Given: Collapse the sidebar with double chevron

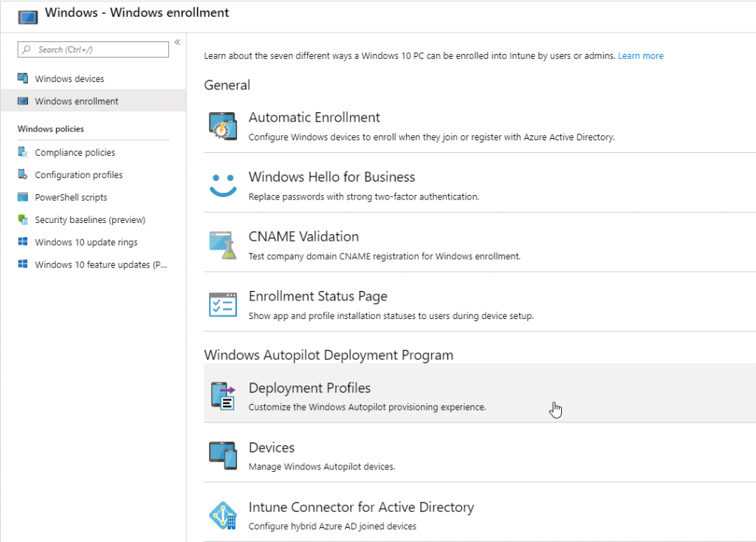Looking at the screenshot, I should pos(177,42).
